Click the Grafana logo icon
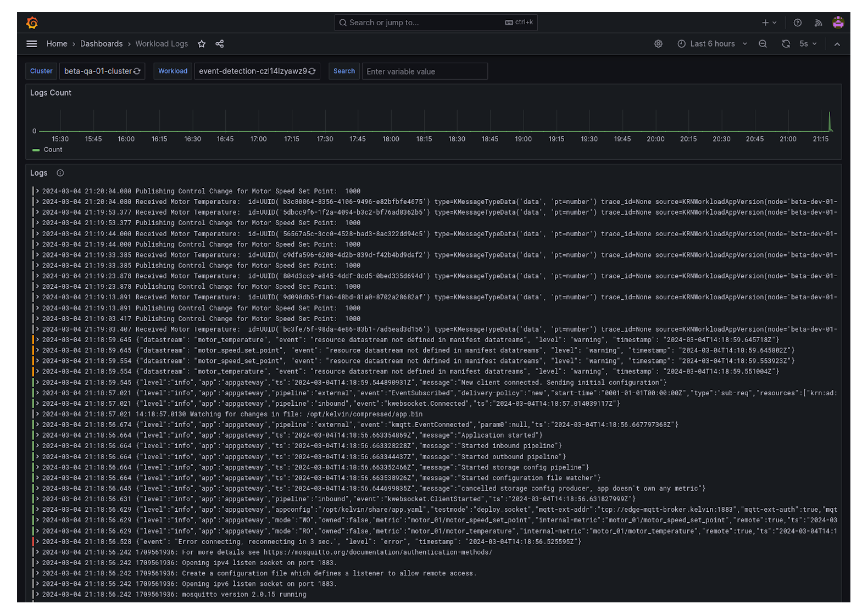868x615 pixels. coord(32,23)
